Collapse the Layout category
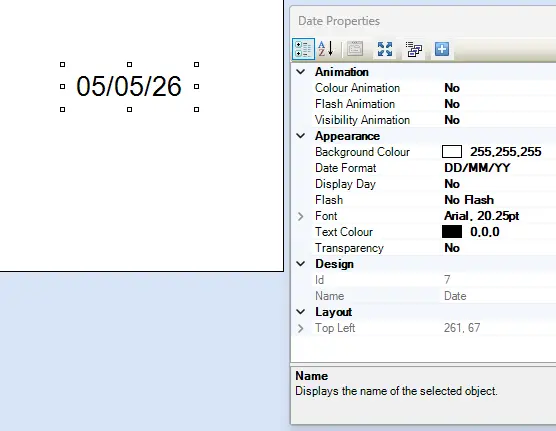This screenshot has width=556, height=431. (x=301, y=312)
